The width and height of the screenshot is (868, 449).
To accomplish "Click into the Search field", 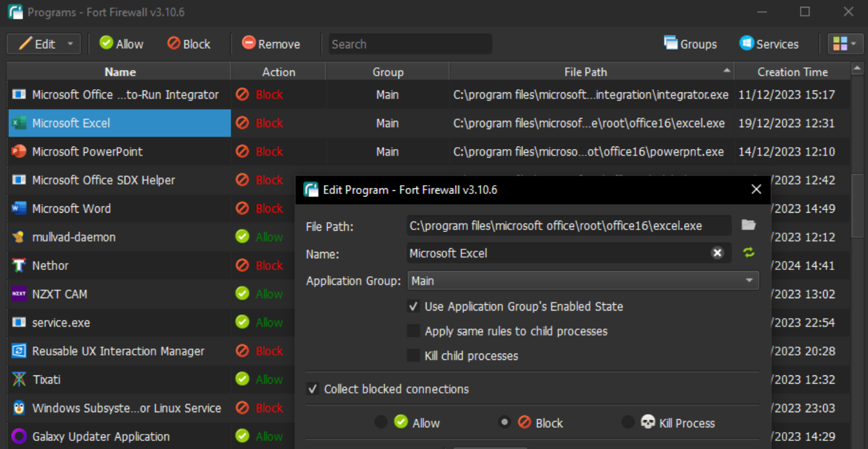I will point(410,44).
